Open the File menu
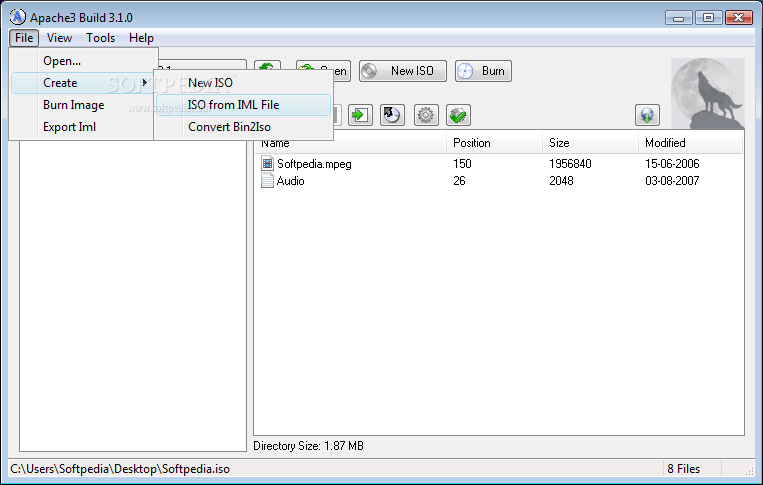763x485 pixels. (24, 38)
